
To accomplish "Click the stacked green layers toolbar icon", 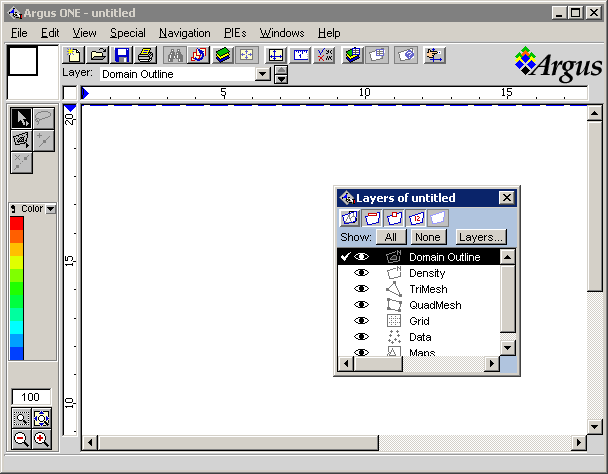I will tap(223, 55).
